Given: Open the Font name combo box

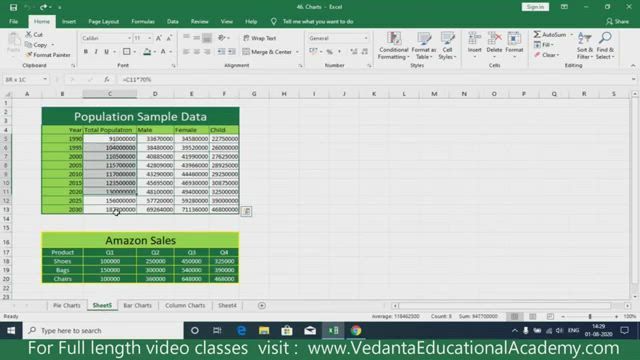Looking at the screenshot, I should [x=106, y=38].
